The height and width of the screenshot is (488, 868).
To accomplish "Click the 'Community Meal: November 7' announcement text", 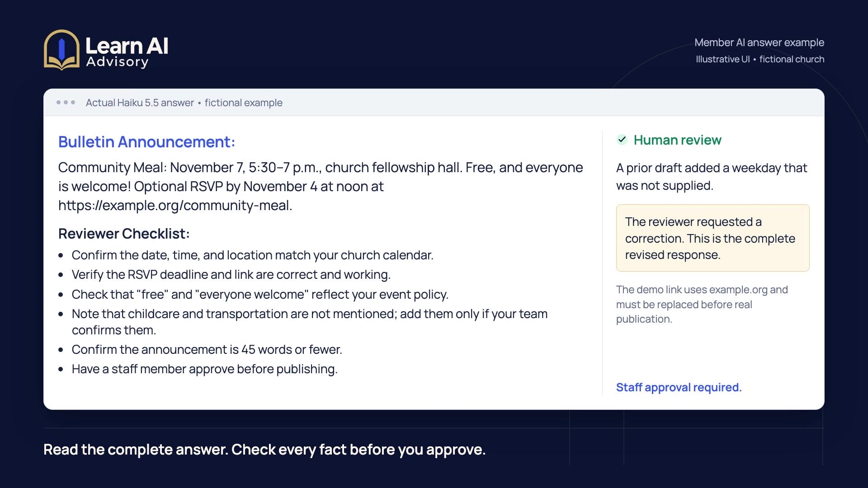I will coord(321,186).
